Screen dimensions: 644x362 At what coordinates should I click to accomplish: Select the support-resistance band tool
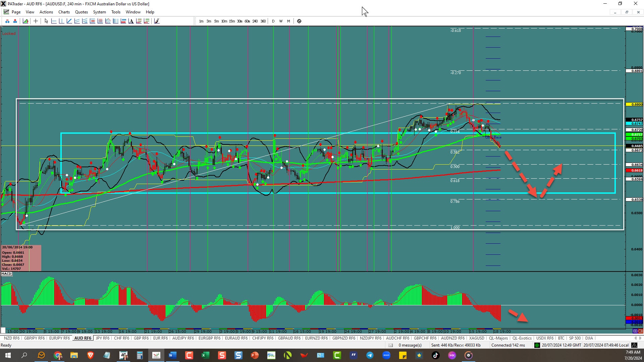(x=123, y=21)
